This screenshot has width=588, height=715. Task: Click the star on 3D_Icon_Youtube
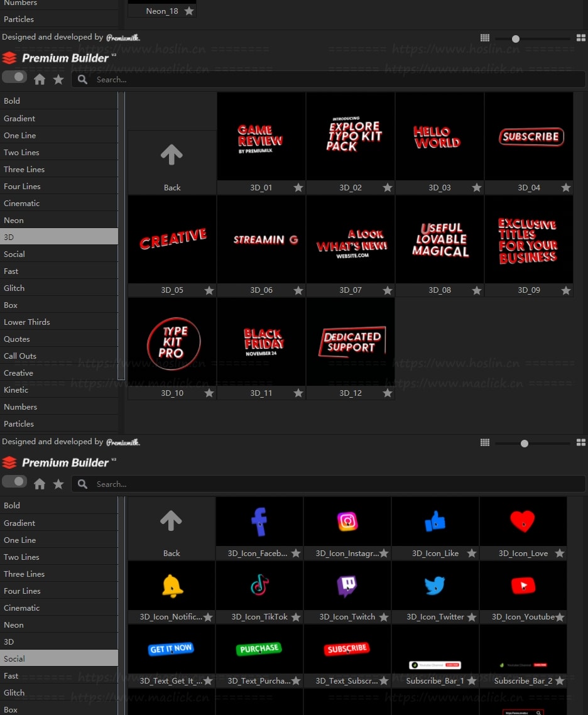point(560,617)
